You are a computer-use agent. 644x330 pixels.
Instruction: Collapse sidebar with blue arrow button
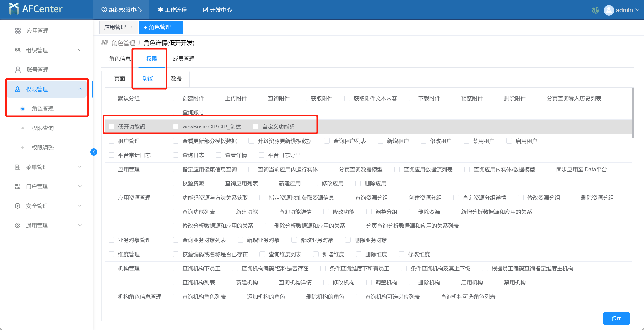[x=94, y=152]
